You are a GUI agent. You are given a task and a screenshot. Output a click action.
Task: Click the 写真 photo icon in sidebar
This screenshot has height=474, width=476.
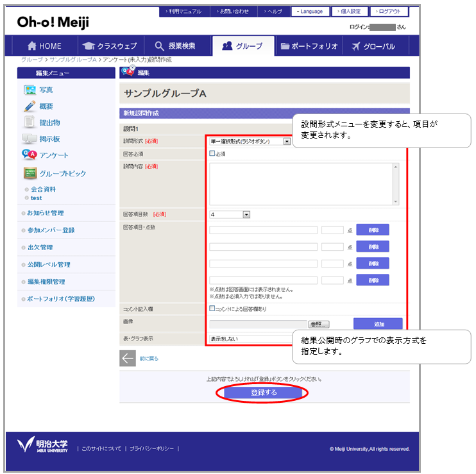click(x=30, y=90)
